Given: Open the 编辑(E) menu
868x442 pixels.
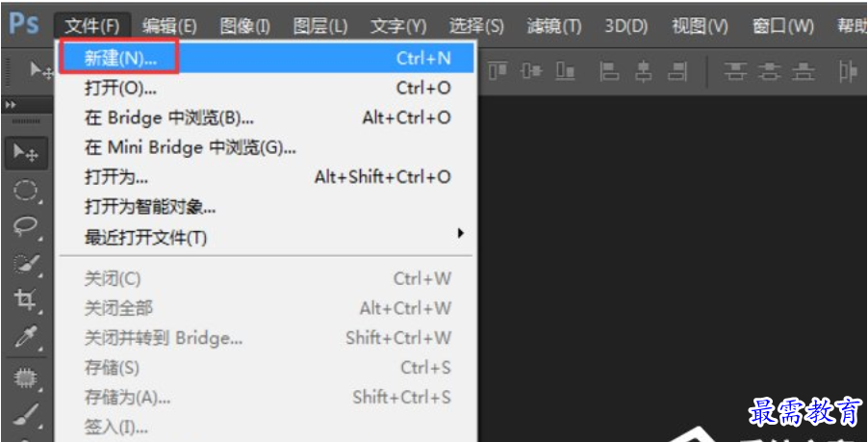Looking at the screenshot, I should (x=168, y=25).
